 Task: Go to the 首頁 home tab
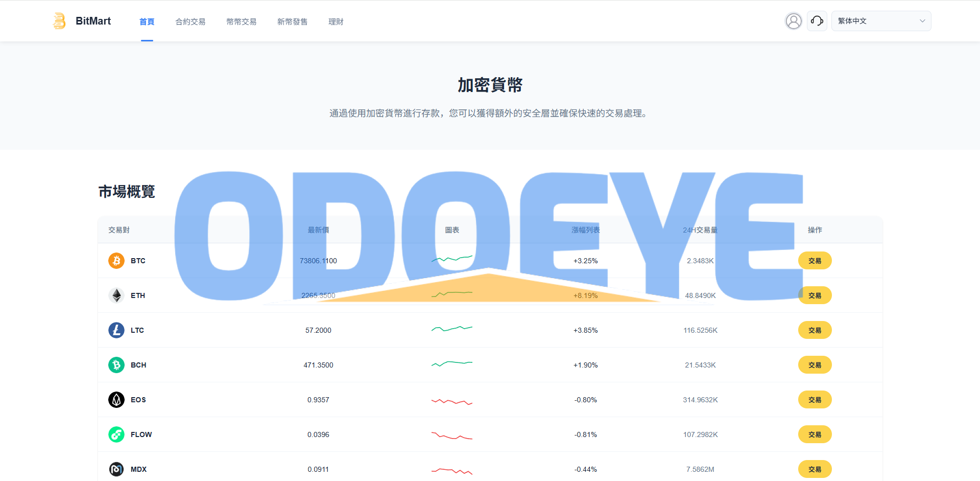tap(147, 21)
